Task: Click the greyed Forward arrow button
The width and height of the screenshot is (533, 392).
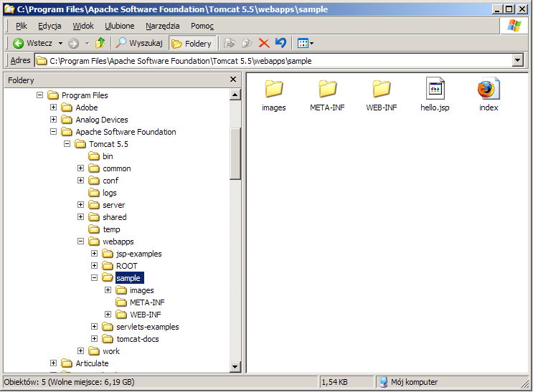Action: click(73, 44)
